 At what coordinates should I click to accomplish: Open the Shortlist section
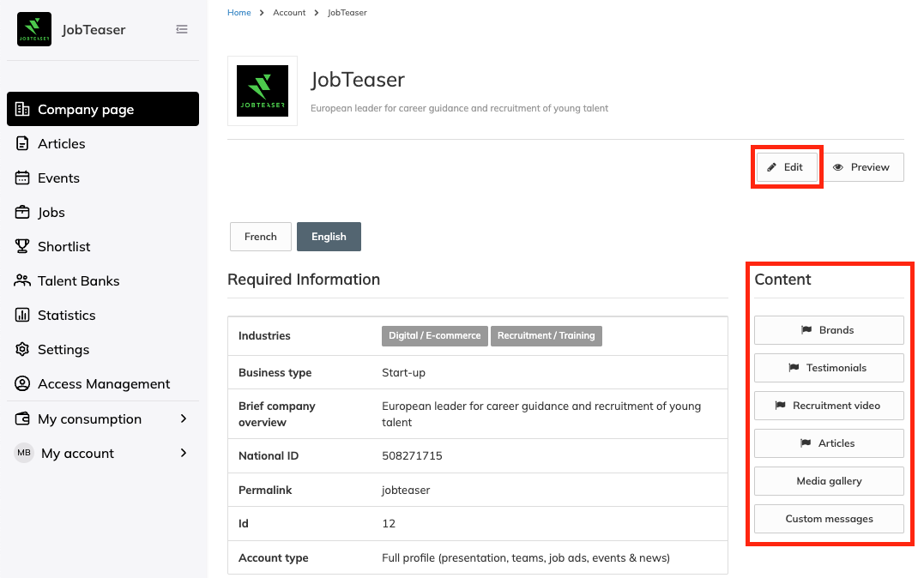103,246
